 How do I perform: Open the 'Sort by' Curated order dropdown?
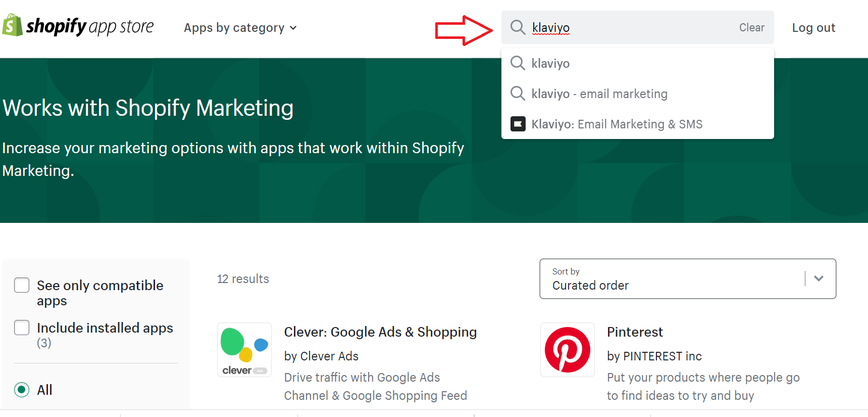tap(688, 279)
